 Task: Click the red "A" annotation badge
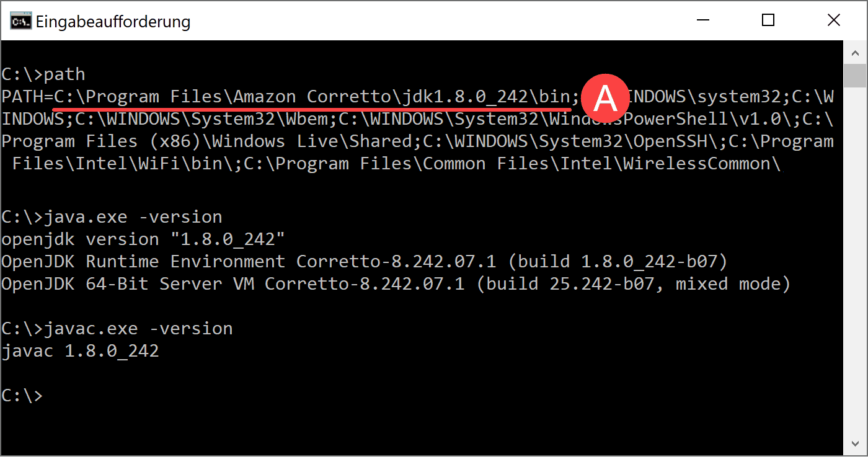[604, 98]
